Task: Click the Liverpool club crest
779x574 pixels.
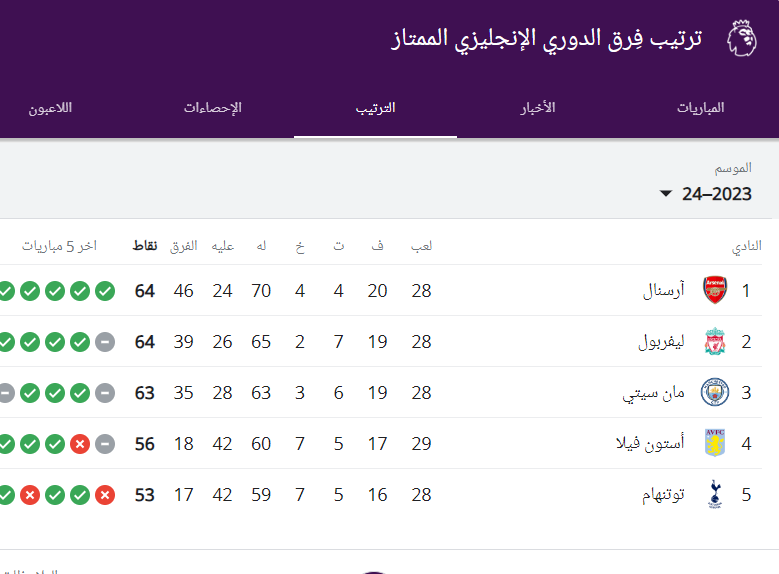Action: [x=715, y=342]
